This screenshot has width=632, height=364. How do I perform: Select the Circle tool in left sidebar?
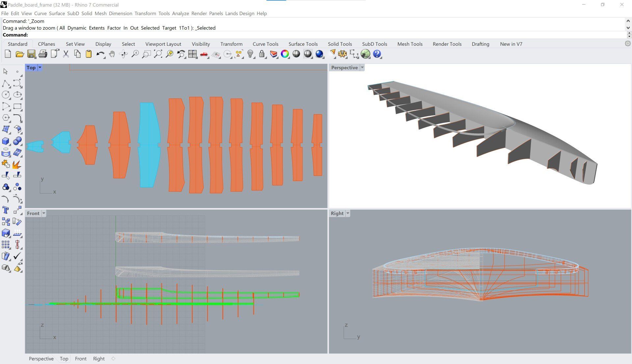6,95
